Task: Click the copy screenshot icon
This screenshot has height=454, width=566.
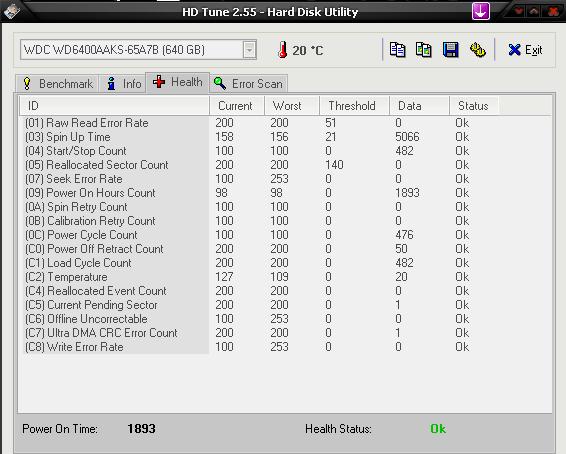Action: 424,50
